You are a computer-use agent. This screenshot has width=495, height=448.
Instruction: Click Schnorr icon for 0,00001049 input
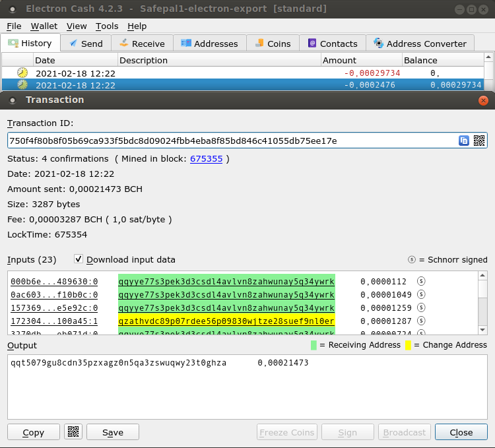coord(421,294)
